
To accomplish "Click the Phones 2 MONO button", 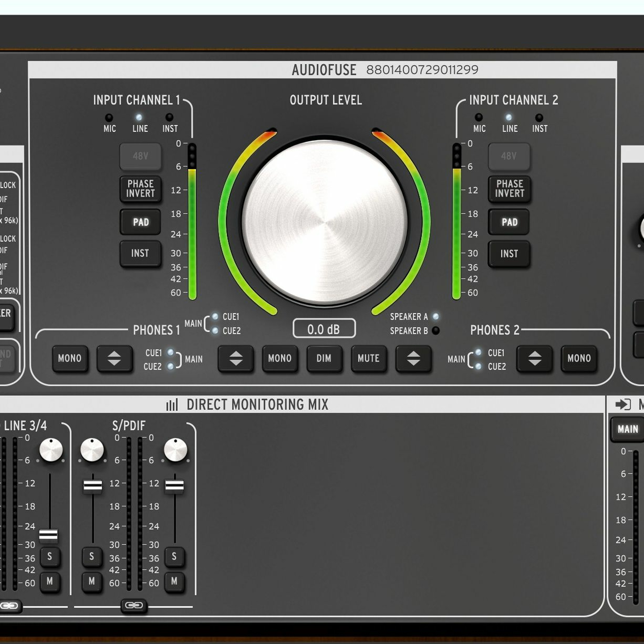I will tap(579, 358).
